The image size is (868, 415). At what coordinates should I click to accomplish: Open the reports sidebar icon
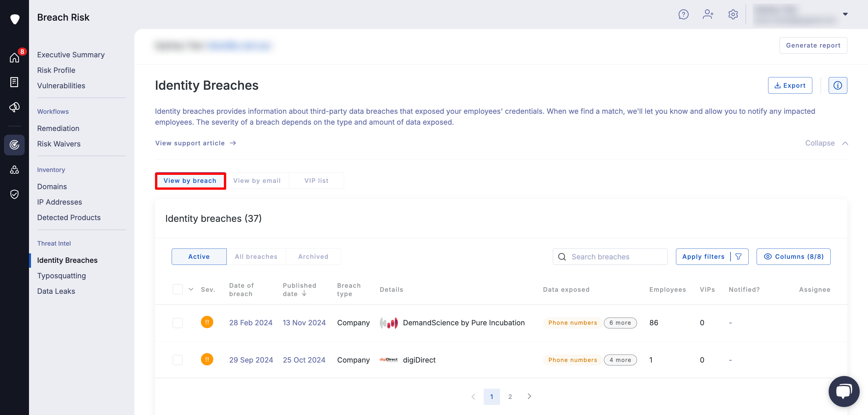point(14,82)
